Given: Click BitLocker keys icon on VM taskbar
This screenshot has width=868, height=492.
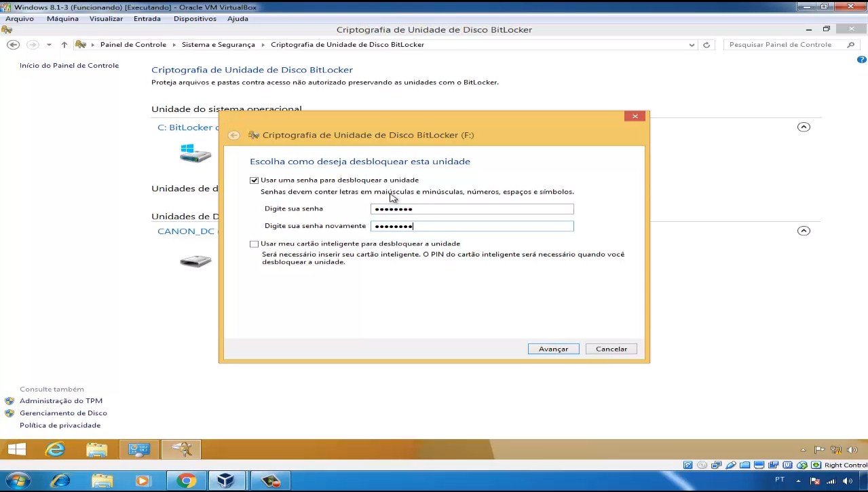Looking at the screenshot, I should 181,449.
